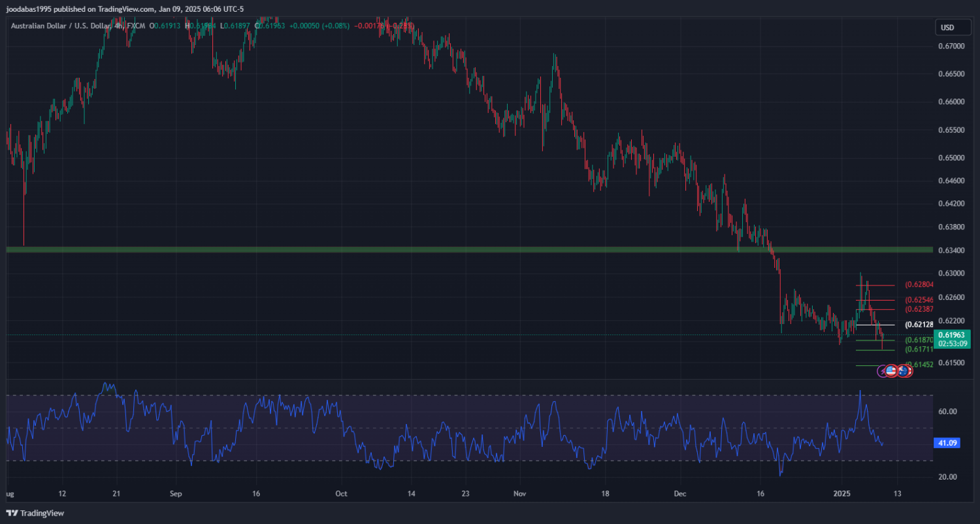
Task: Click the Oct label on time axis
Action: [340, 493]
